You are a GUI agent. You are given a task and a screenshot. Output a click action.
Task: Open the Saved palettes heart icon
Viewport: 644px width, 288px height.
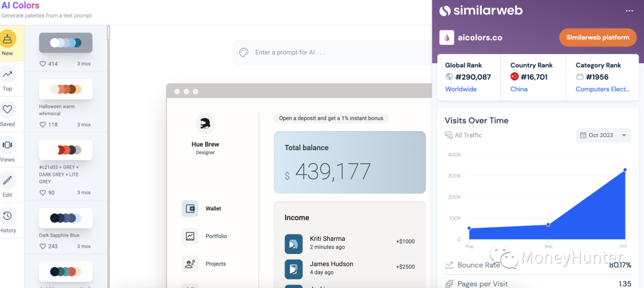pos(8,110)
